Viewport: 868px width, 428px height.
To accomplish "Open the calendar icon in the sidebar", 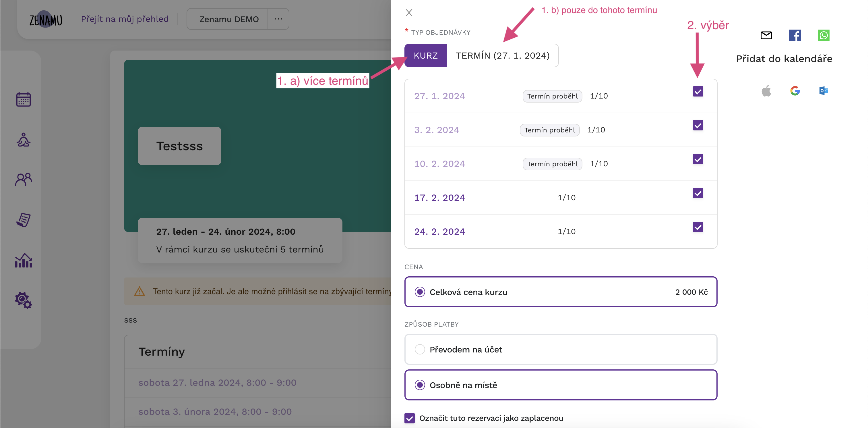I will (x=24, y=99).
